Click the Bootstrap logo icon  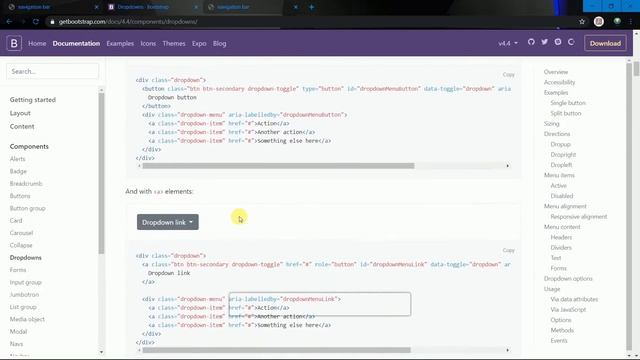click(x=14, y=43)
